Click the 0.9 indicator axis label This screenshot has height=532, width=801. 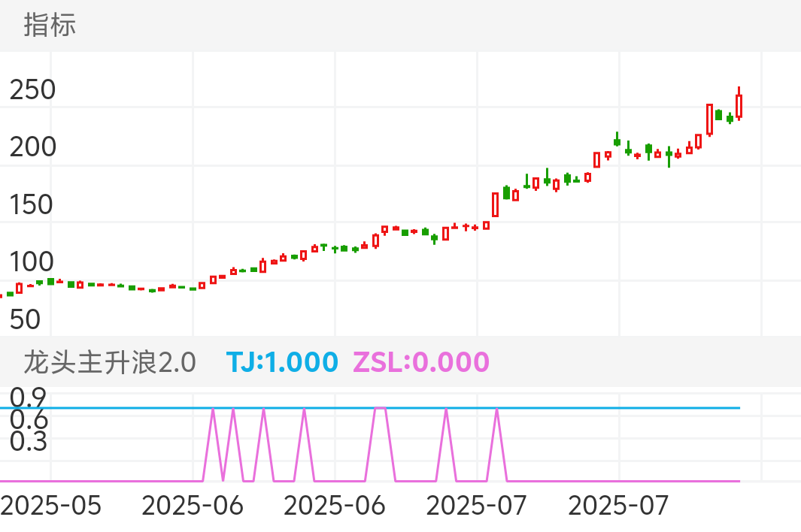coord(28,397)
